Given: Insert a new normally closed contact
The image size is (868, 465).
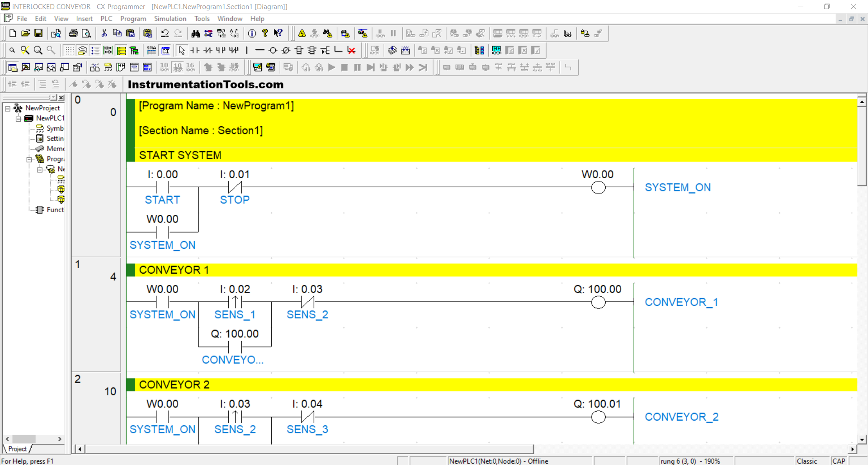Looking at the screenshot, I should tap(208, 50).
